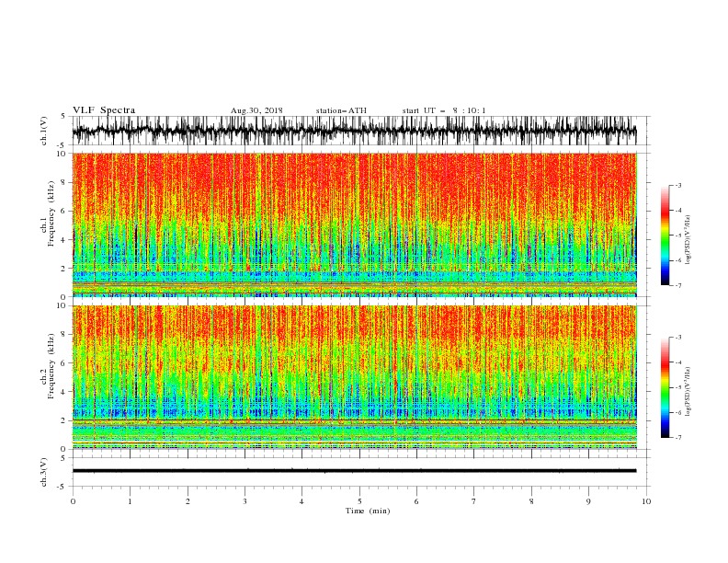Click time axis tick label '5'
This screenshot has height=563, width=728.
359,501
